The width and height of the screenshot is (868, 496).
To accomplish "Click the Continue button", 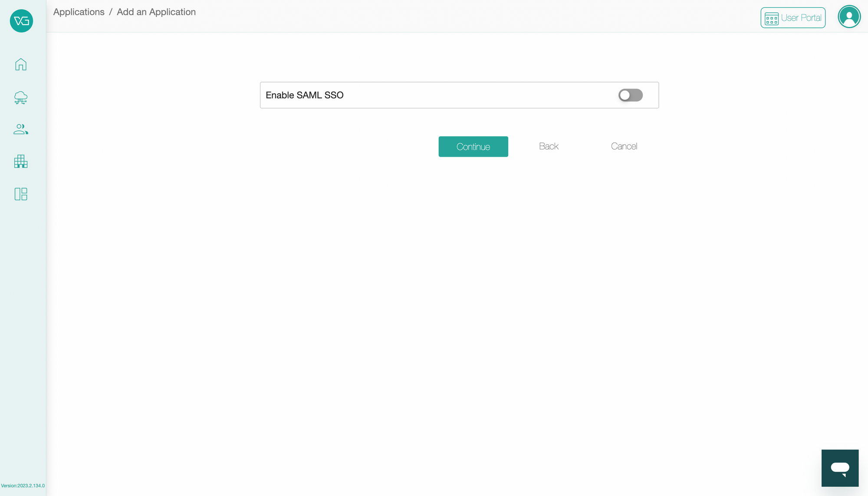I will click(473, 147).
